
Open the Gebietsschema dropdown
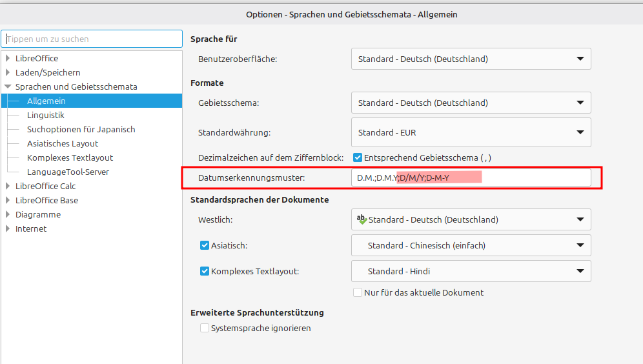(471, 103)
